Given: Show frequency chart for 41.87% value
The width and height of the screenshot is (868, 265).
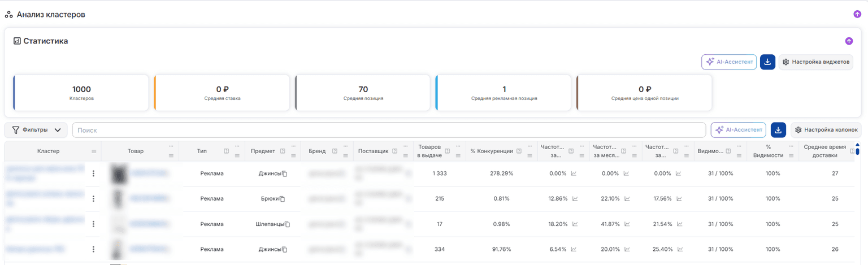Looking at the screenshot, I should click(x=626, y=224).
